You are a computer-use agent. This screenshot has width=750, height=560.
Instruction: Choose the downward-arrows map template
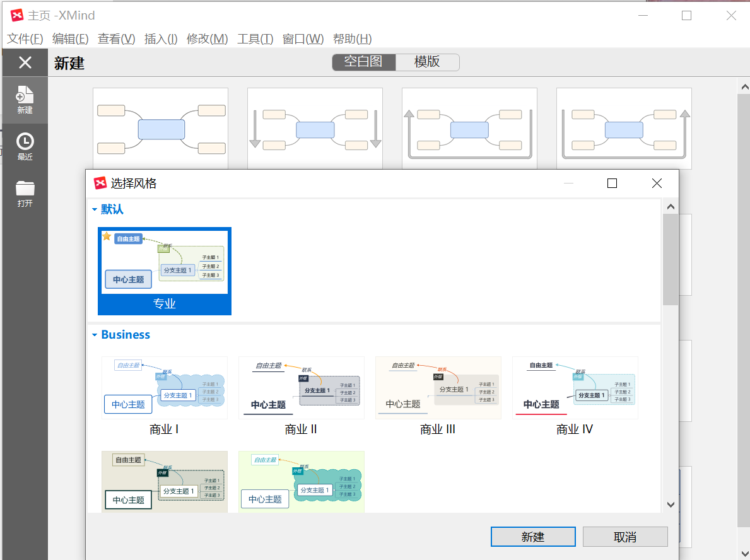click(315, 128)
